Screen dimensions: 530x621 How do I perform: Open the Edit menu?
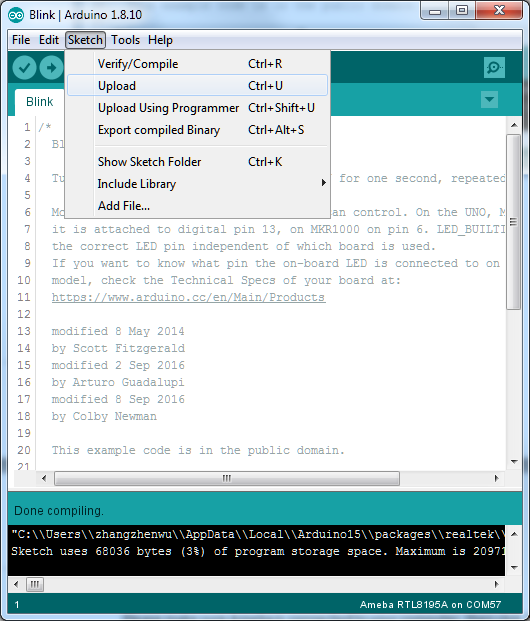[x=49, y=40]
